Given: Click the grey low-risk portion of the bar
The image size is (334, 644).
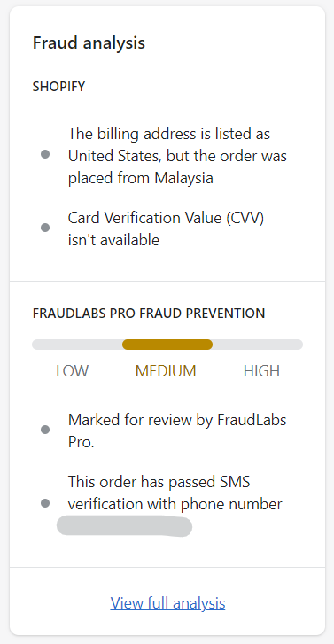Looking at the screenshot, I should (x=77, y=345).
